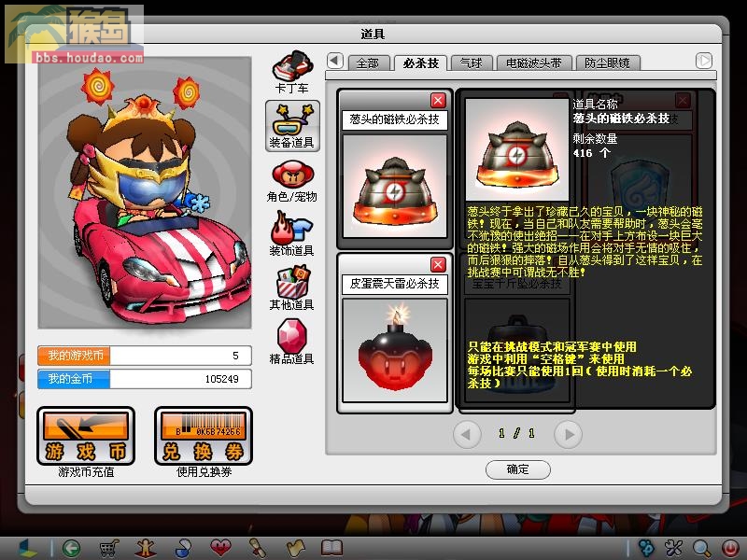Go to the next item page
Viewport: 747px width, 560px height.
(569, 434)
